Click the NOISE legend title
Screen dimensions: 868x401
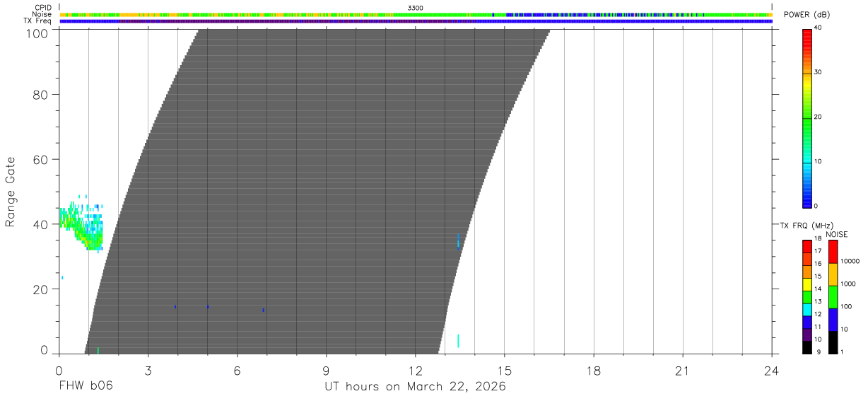point(837,235)
